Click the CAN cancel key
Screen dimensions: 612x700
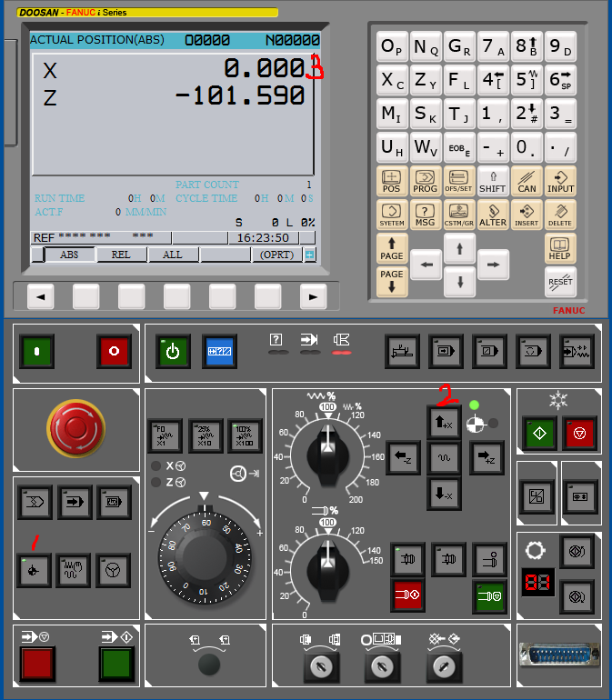(x=527, y=182)
